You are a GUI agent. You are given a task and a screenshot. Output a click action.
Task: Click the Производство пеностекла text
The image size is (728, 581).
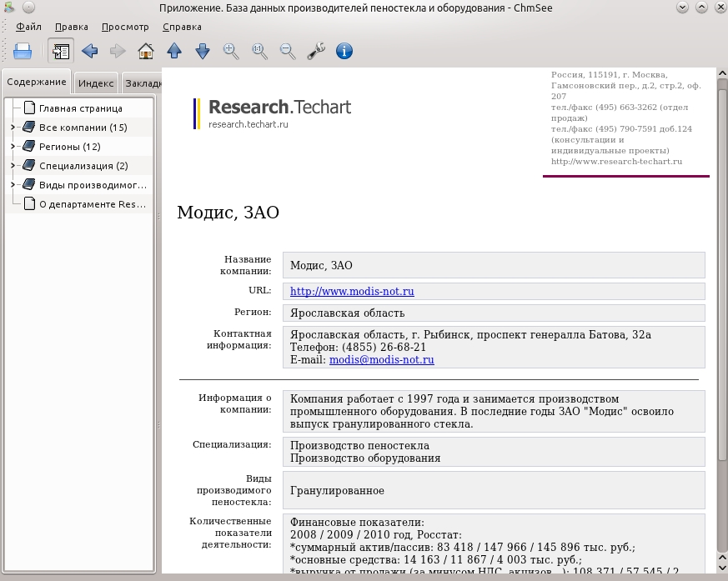coord(359,445)
